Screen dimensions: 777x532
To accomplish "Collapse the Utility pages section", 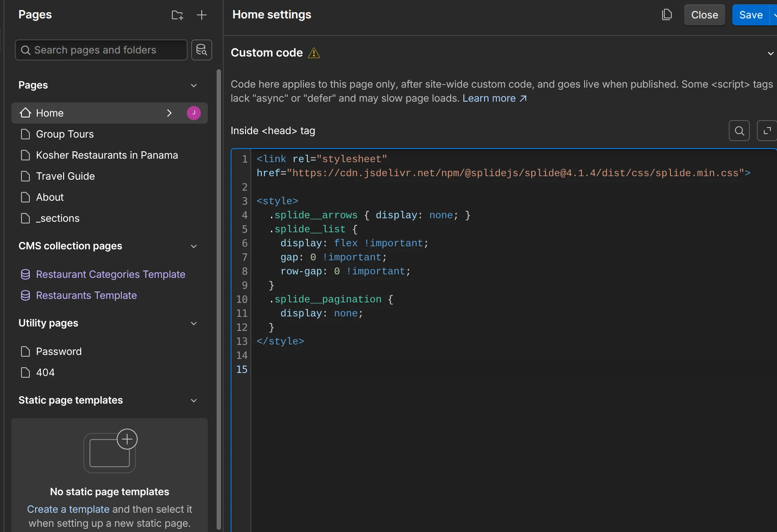I will click(194, 323).
